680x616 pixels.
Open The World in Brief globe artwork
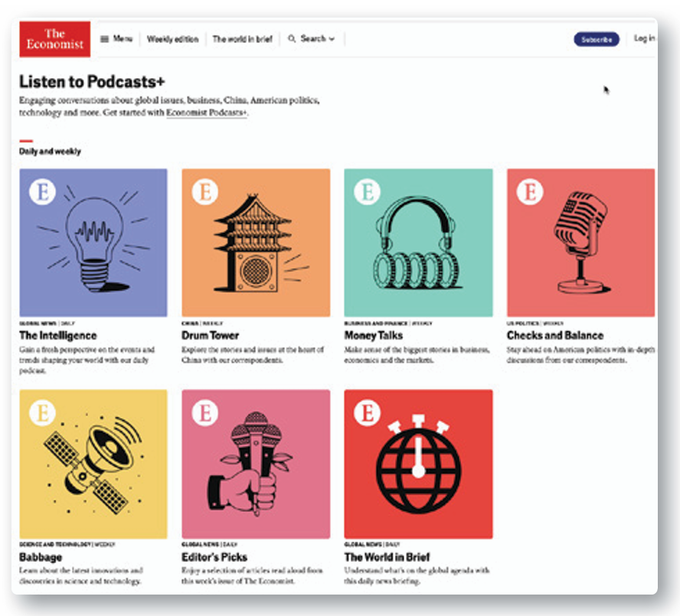(x=418, y=464)
